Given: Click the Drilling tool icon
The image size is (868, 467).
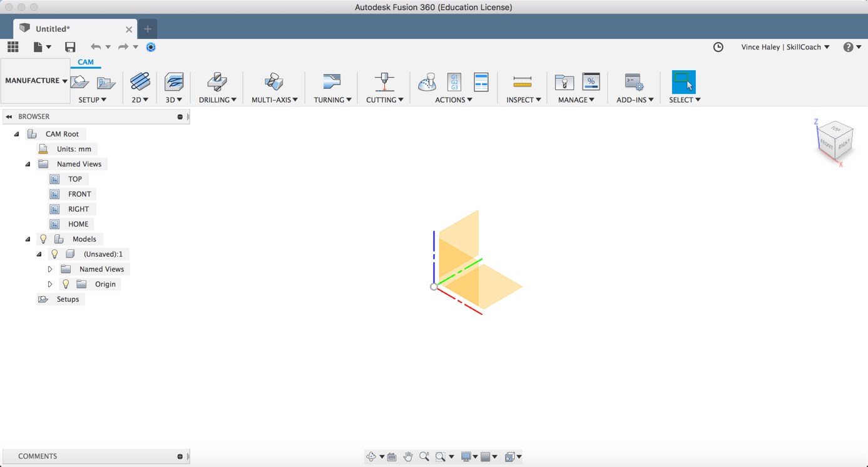Looking at the screenshot, I should 217,82.
